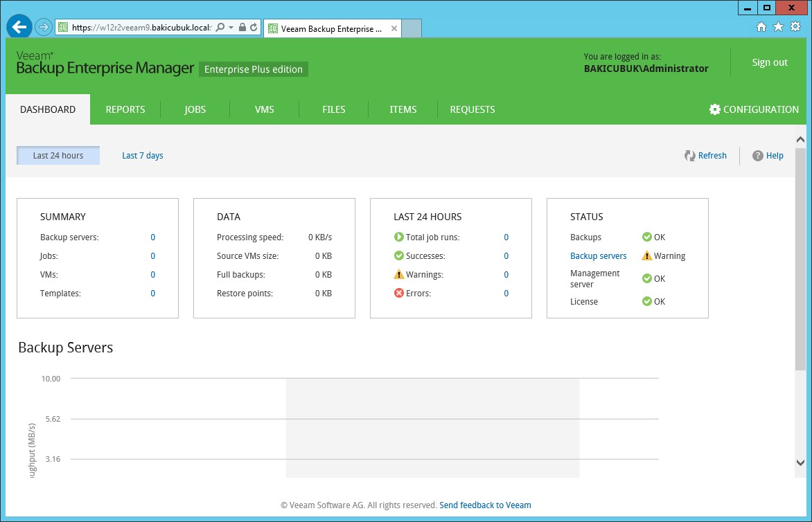Select the Last 24 hours view
Image resolution: width=812 pixels, height=522 pixels.
(x=58, y=156)
